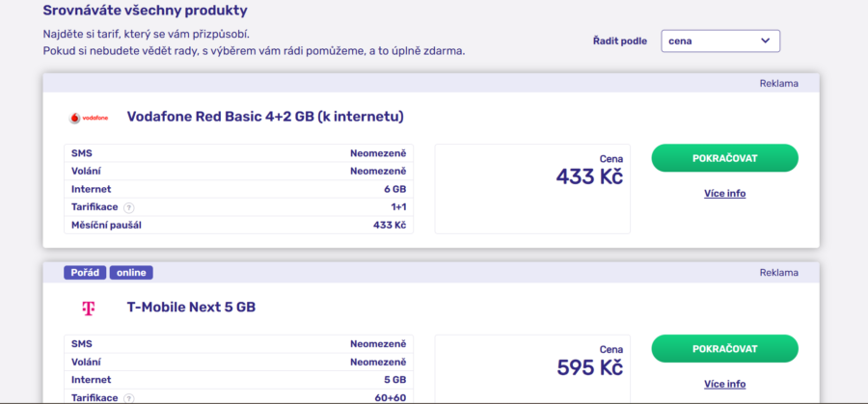Image resolution: width=868 pixels, height=404 pixels.
Task: Select the 'online' tag badge
Action: point(131,272)
